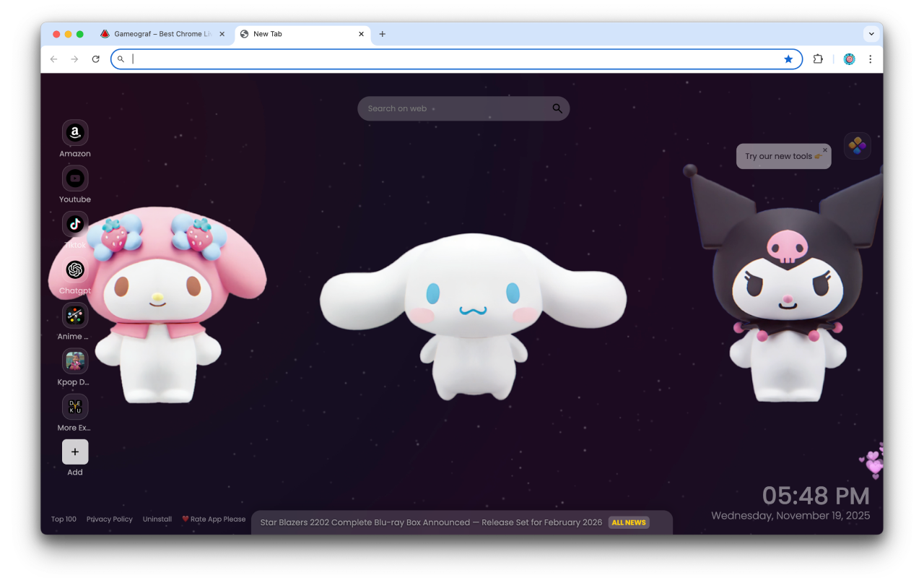Close the Gameograf tab

point(222,34)
